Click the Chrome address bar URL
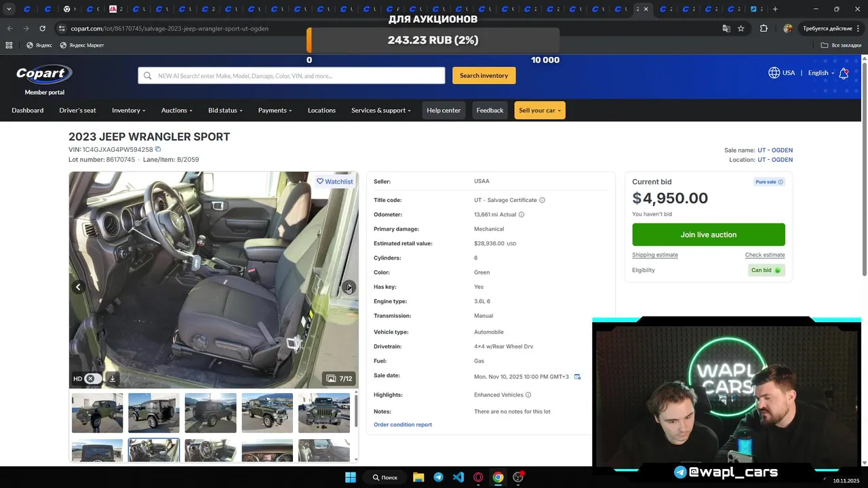868x488 pixels. (x=170, y=28)
